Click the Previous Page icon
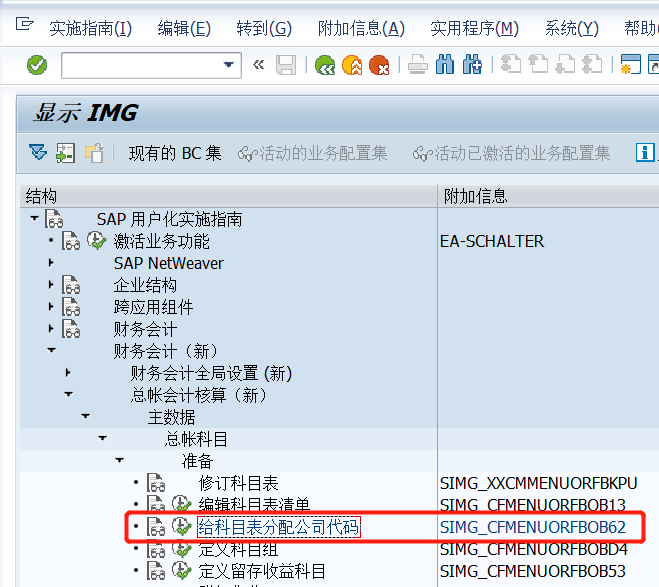This screenshot has width=659, height=587. [538, 65]
